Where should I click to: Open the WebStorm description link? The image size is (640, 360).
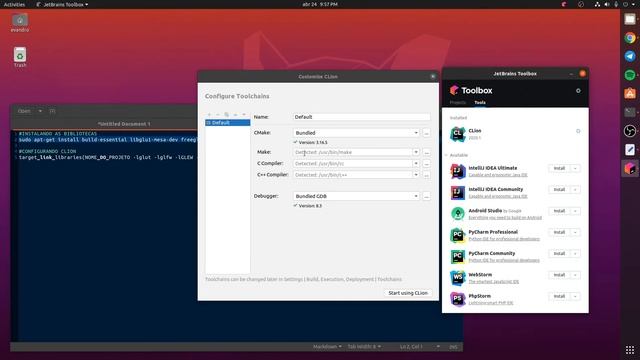point(493,282)
